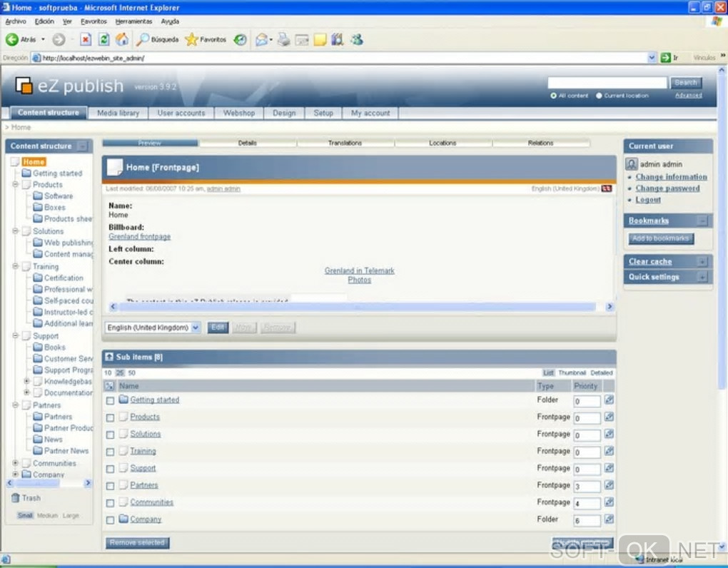
Task: Click the IE Home toolbar icon
Action: click(122, 39)
